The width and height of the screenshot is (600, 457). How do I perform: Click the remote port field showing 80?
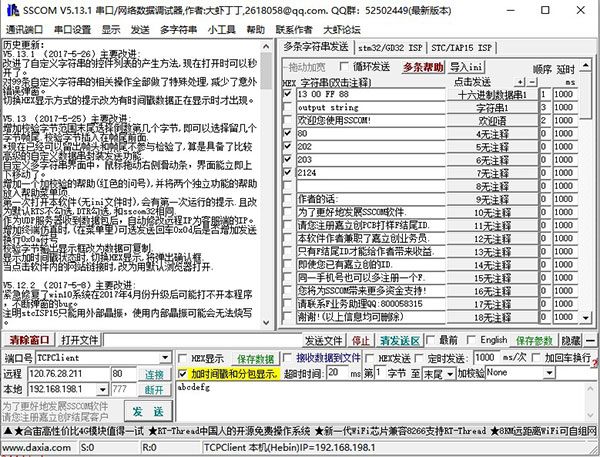click(124, 374)
